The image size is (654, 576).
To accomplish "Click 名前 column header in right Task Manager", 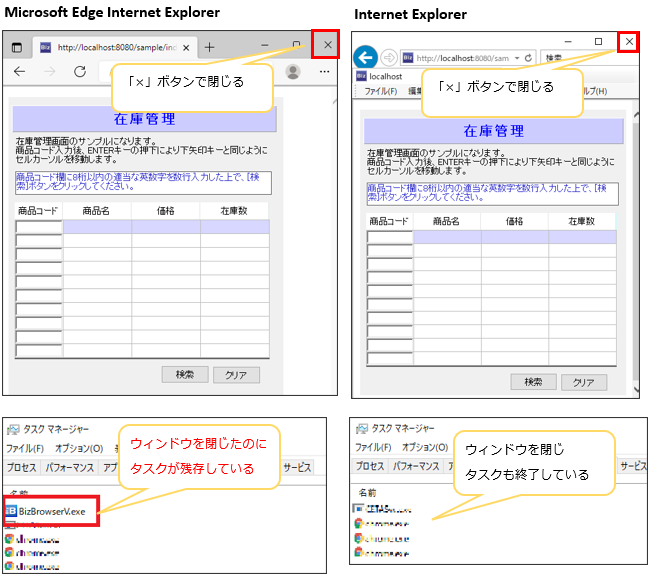I will pyautogui.click(x=367, y=493).
